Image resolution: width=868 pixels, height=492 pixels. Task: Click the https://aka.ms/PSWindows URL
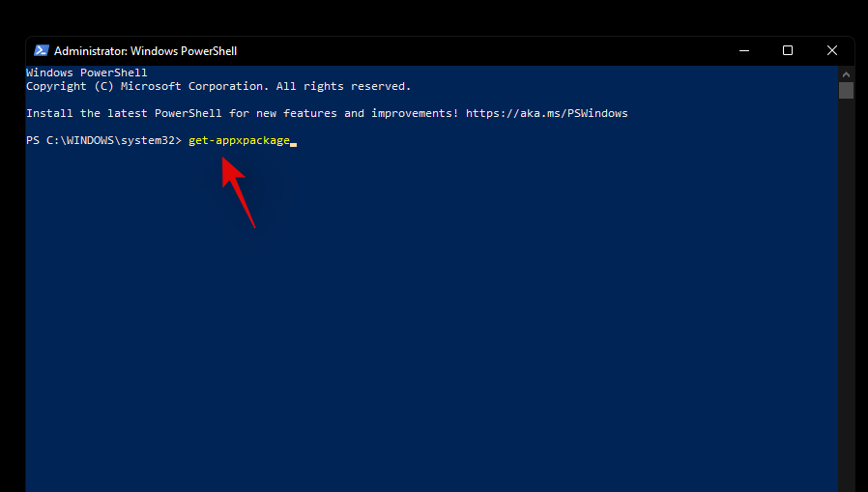(x=546, y=113)
